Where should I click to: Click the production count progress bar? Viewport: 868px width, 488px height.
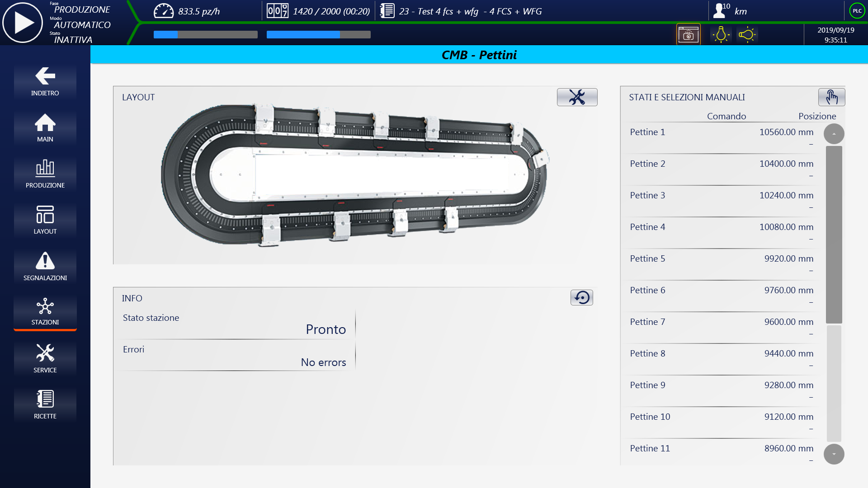pos(318,34)
